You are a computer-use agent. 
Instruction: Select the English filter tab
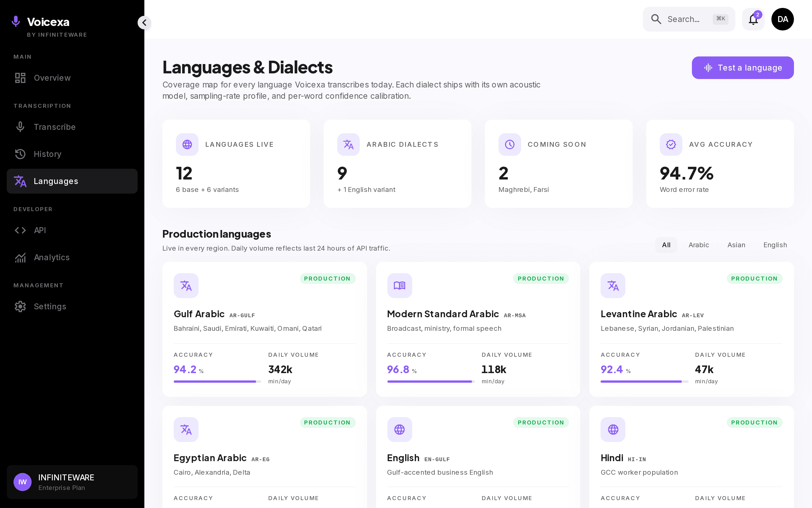coord(775,245)
